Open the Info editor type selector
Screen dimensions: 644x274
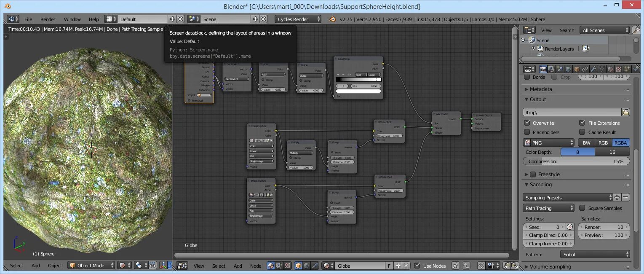(x=13, y=19)
